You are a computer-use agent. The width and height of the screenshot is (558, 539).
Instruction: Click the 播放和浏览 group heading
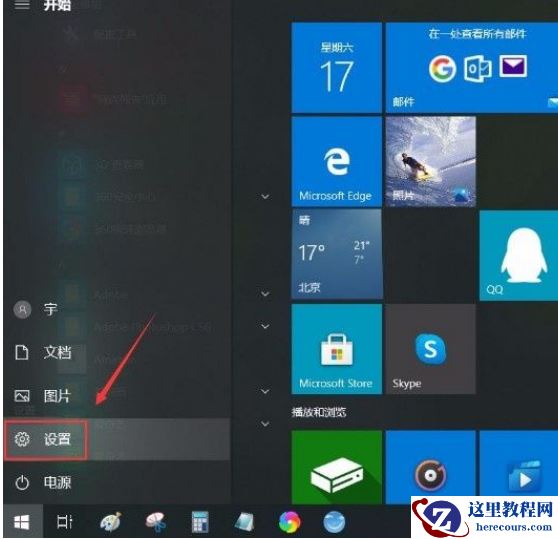(x=319, y=412)
